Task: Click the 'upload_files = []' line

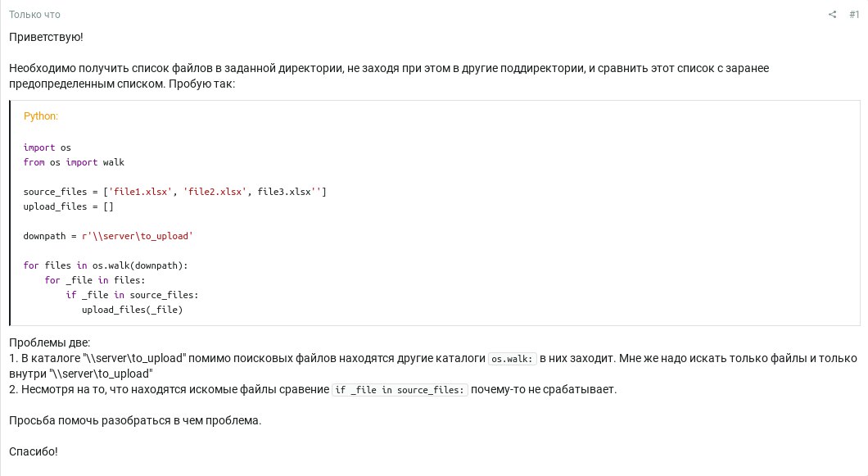Action: tap(68, 206)
